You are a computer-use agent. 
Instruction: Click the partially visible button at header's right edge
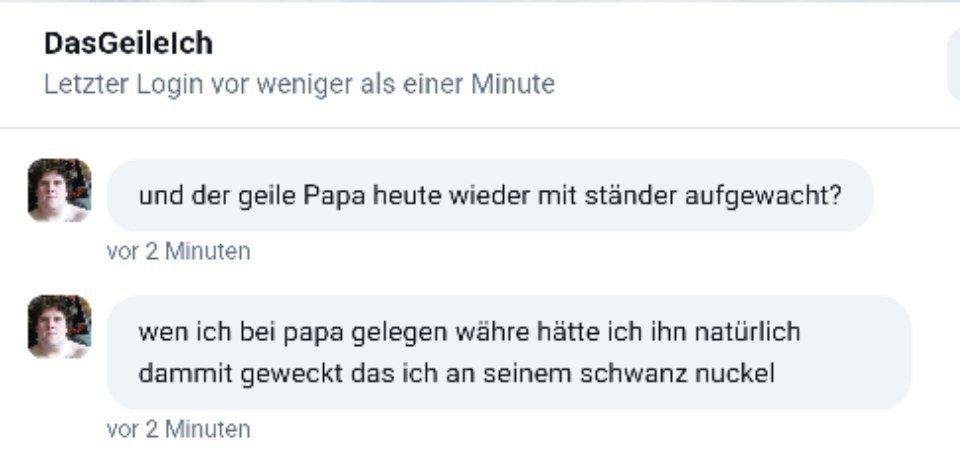953,64
